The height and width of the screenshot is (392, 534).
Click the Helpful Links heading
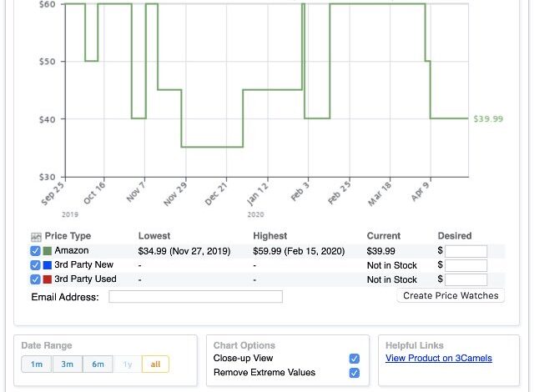tap(415, 345)
